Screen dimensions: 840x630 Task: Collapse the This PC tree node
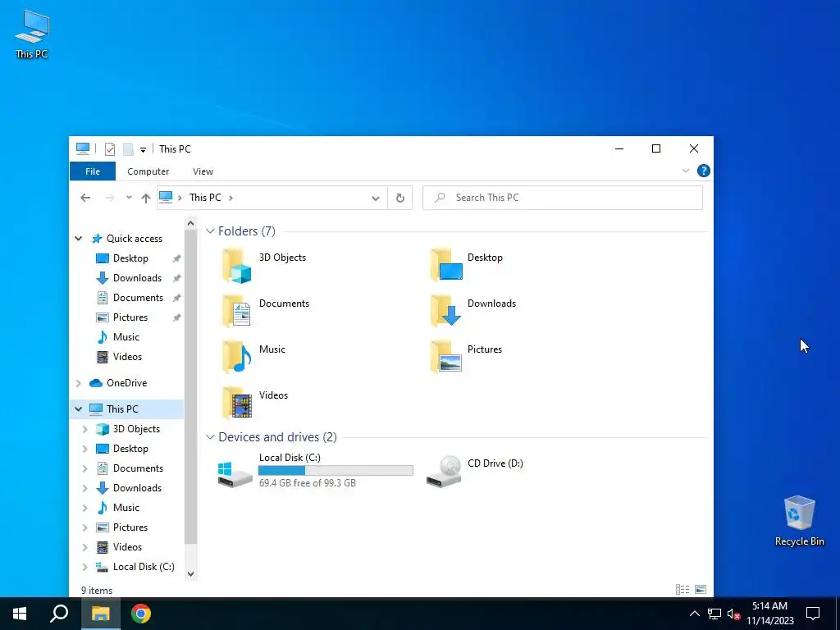click(x=79, y=409)
